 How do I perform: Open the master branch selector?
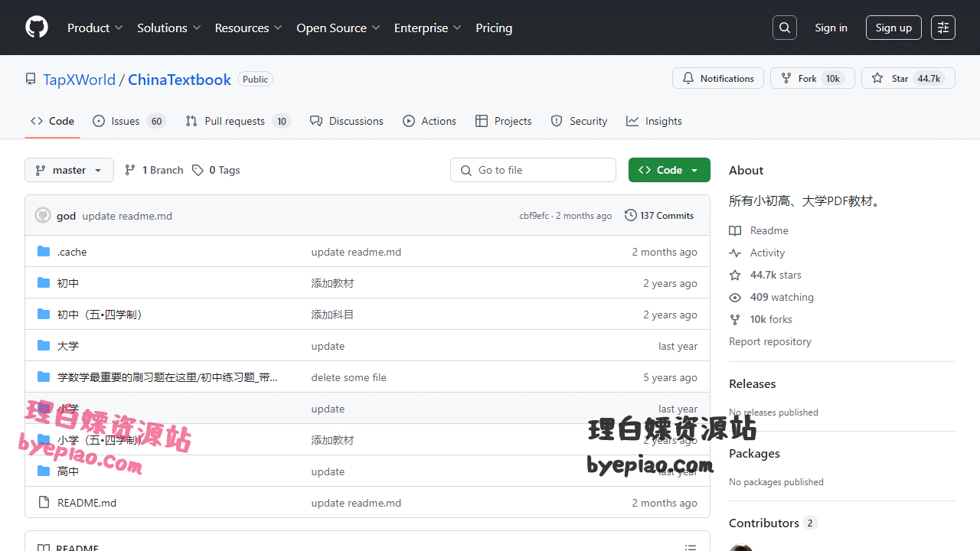click(x=69, y=170)
